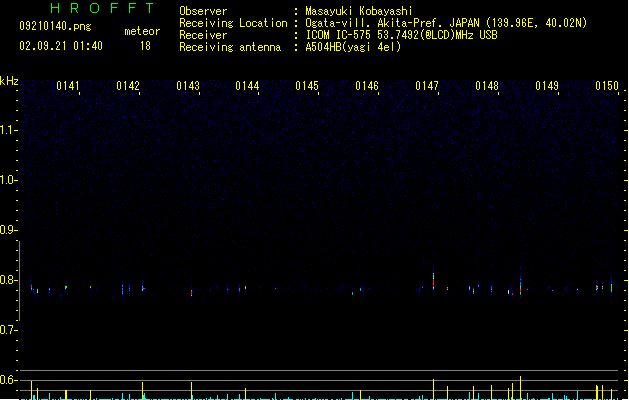Click the 0.6 kHz axis label
The height and width of the screenshot is (400, 629).
pos(8,380)
